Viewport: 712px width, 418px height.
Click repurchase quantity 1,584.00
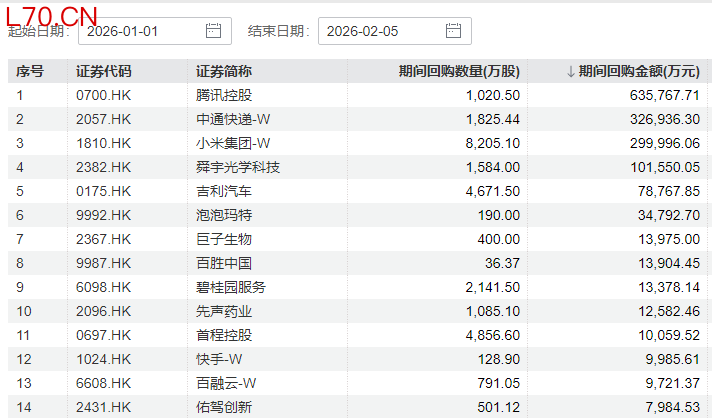click(493, 167)
